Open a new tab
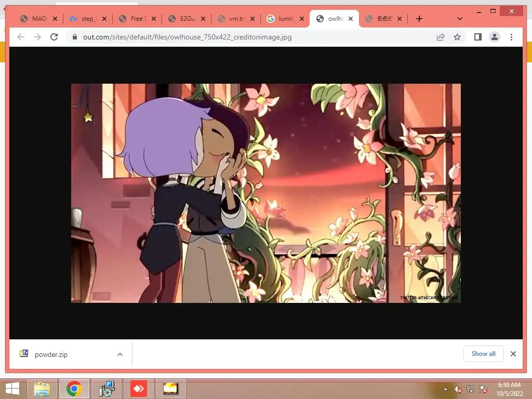Image resolution: width=532 pixels, height=399 pixels. (x=419, y=19)
